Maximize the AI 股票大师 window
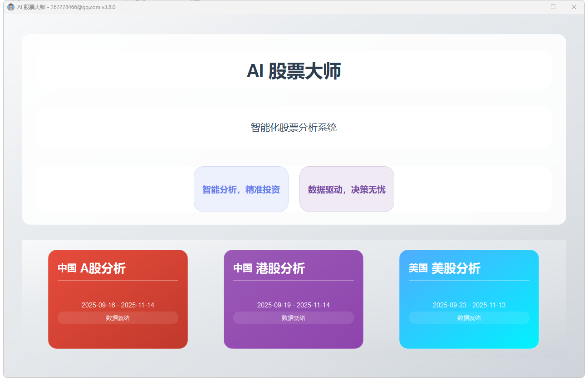The width and height of the screenshot is (588, 381). pyautogui.click(x=553, y=7)
